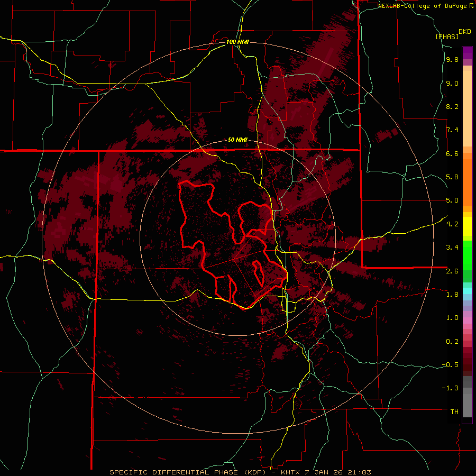Pick the bright orange color bar segment
Screen dimensions: 476x476
tap(467, 182)
